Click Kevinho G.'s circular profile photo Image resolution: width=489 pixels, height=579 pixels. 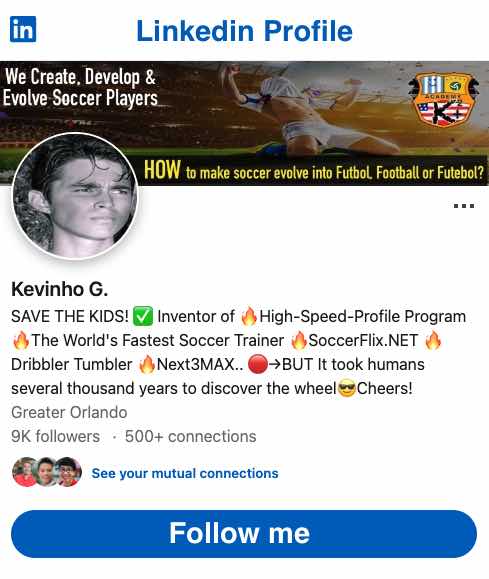pos(75,196)
